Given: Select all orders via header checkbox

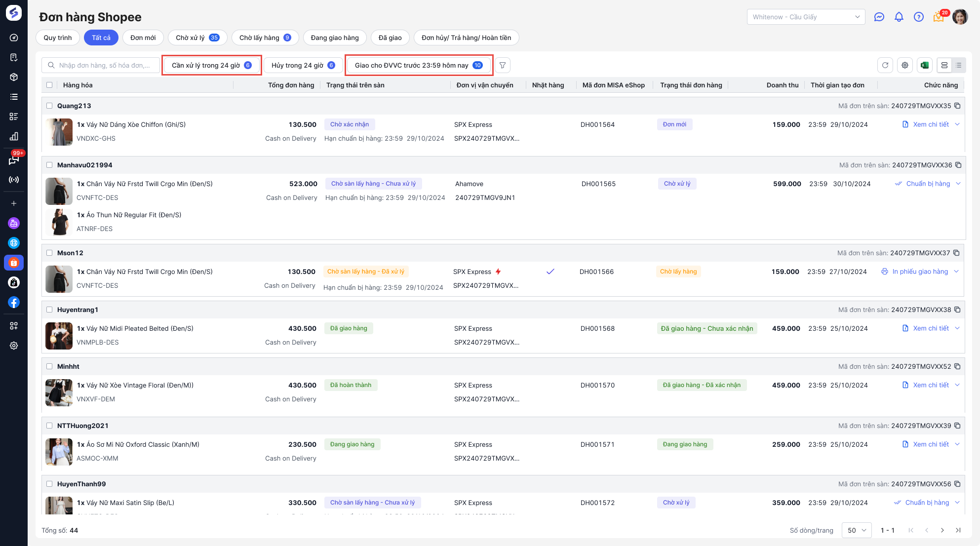Looking at the screenshot, I should tap(49, 85).
